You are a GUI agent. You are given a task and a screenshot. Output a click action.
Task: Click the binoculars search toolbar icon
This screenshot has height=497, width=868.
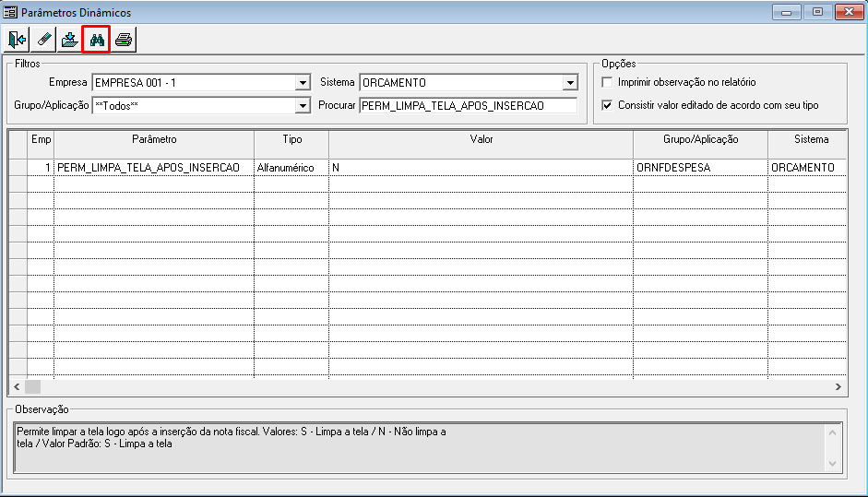96,40
